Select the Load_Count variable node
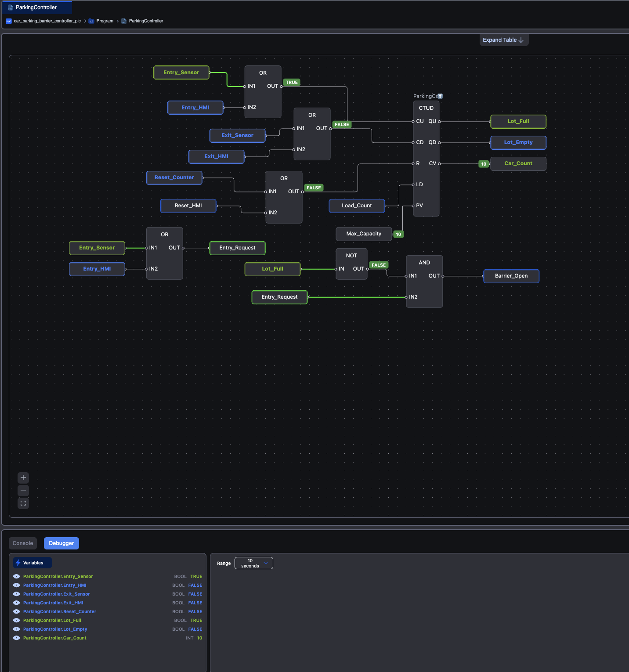 tap(357, 206)
